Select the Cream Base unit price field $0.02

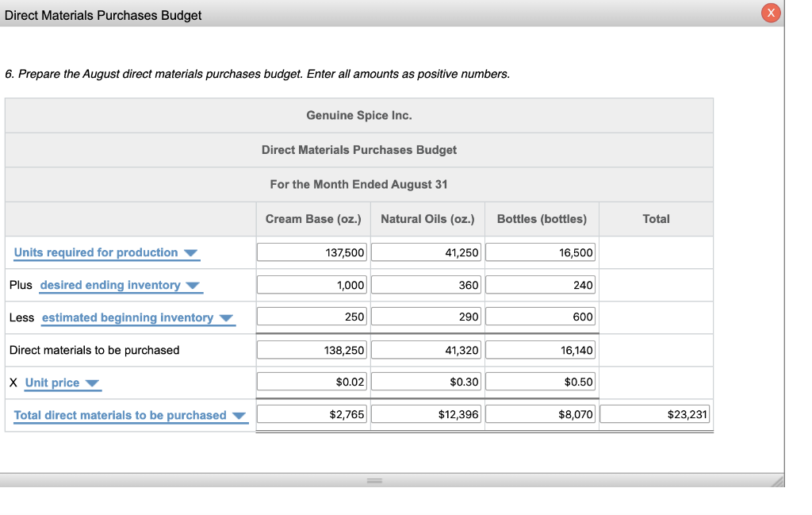(x=312, y=382)
